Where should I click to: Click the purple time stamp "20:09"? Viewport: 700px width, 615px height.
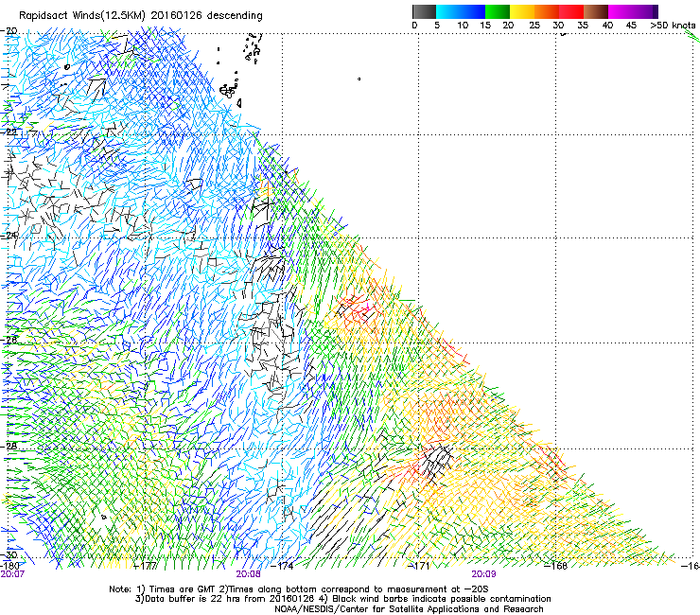(483, 574)
